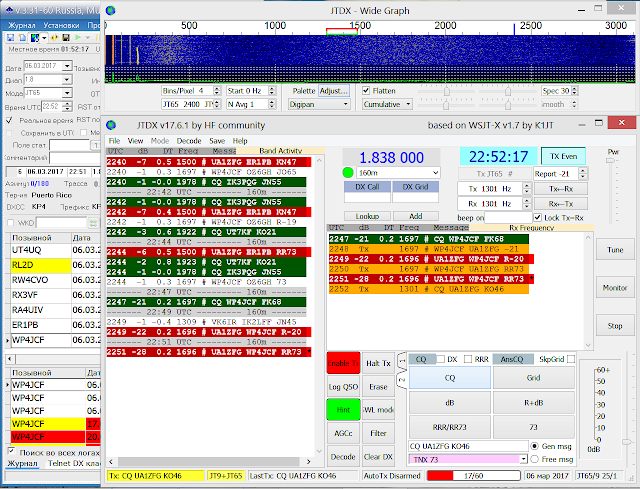
Task: Click the yellow left-right arrows icon in the log toolbar
Action: tap(54, 38)
